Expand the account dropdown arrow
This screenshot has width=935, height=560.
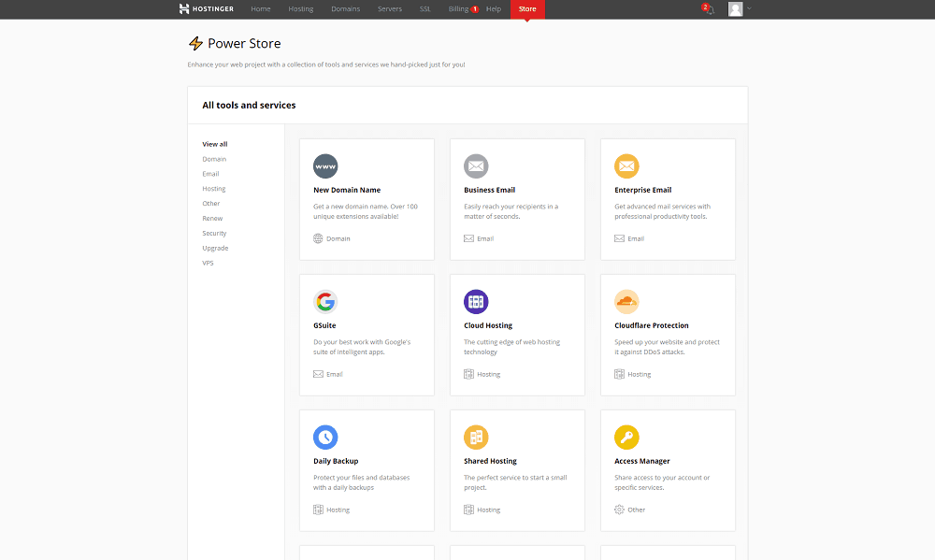(749, 9)
